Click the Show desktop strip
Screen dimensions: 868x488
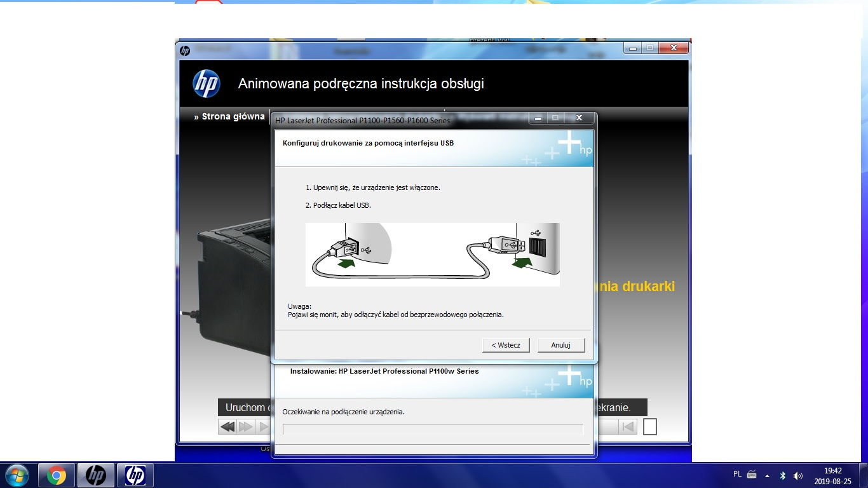tap(864, 475)
